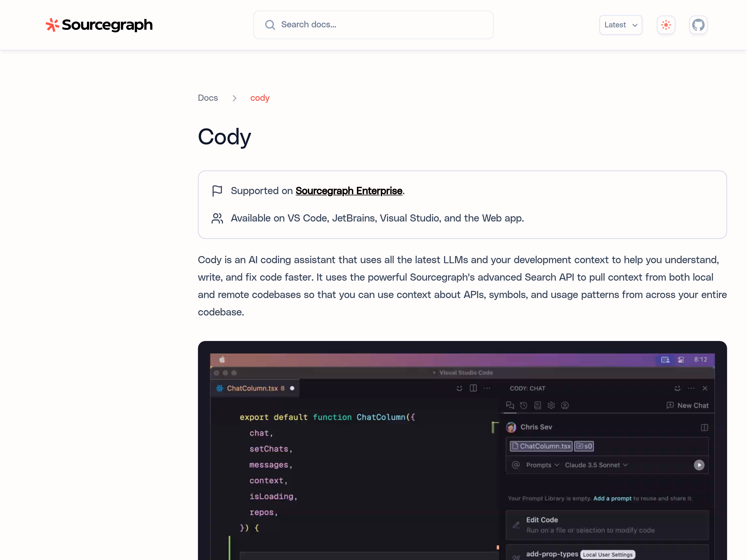The image size is (747, 560).
Task: Click the ChatColumn function name in code
Action: tap(381, 417)
